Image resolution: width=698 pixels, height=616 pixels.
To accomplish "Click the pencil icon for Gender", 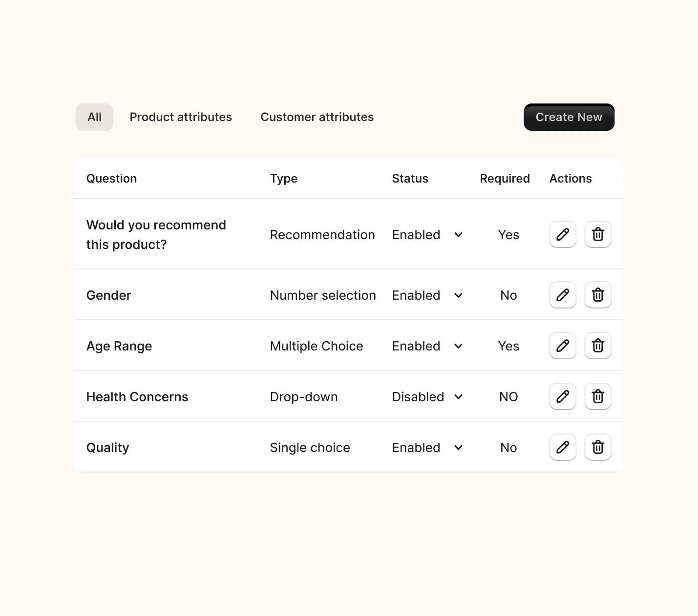I will 563,295.
